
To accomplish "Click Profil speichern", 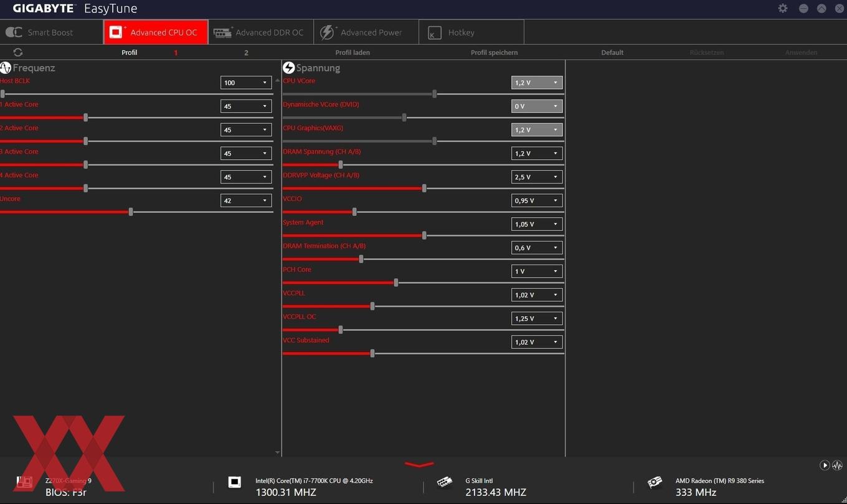I will [x=494, y=53].
